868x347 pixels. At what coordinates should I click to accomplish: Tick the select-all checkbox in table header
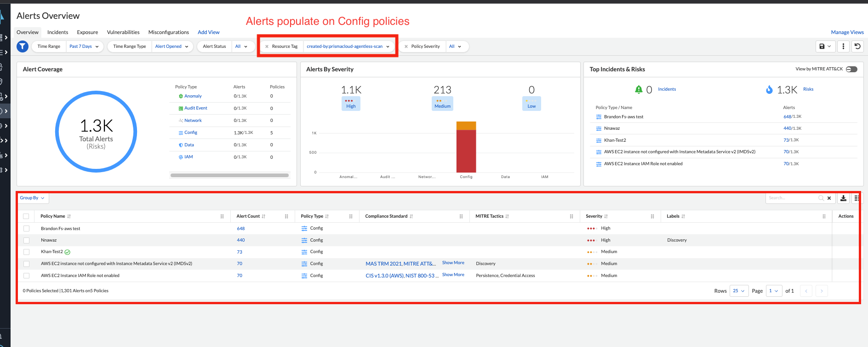click(x=26, y=216)
